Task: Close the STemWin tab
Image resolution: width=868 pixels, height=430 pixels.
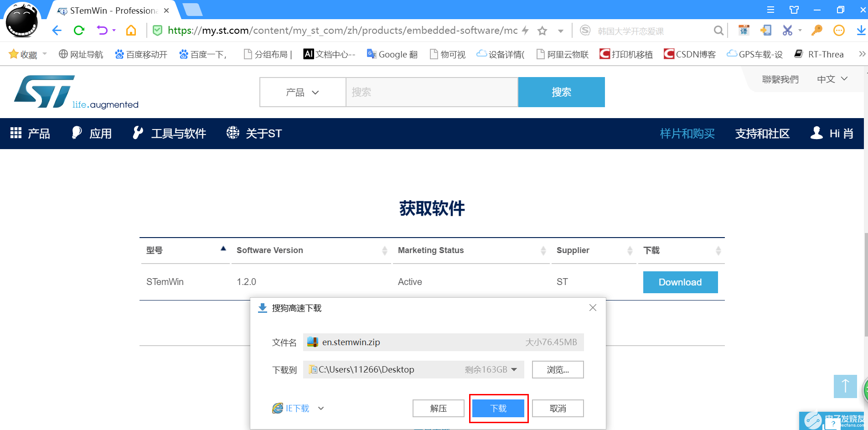Action: point(166,10)
